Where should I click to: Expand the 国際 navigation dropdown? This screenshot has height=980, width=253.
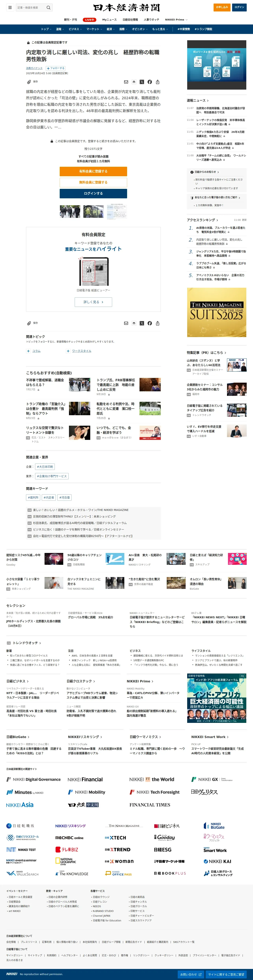[123, 29]
